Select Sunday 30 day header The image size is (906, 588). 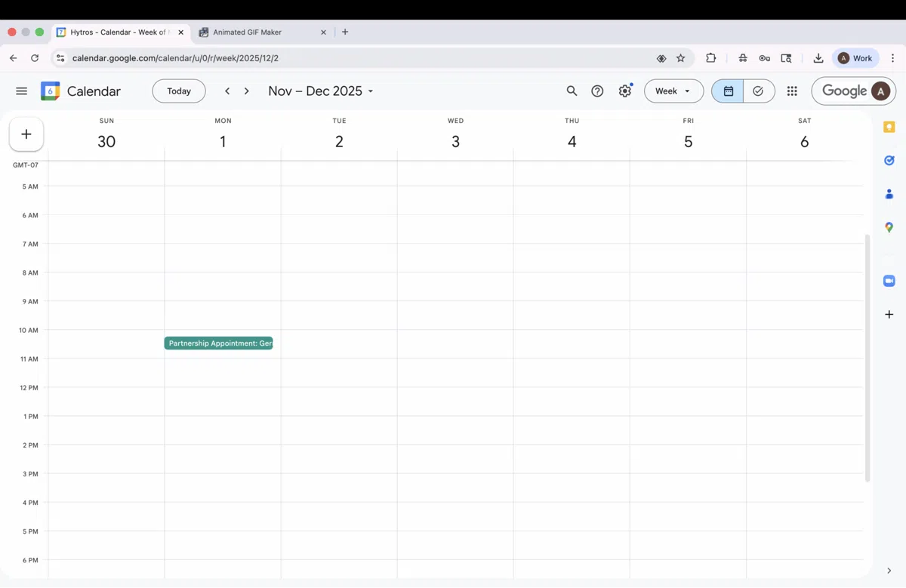pyautogui.click(x=106, y=141)
